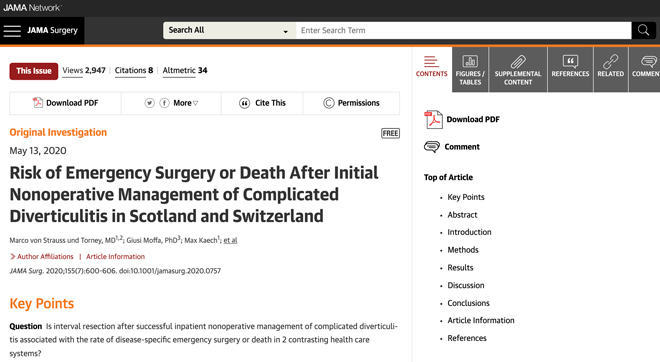660x362 pixels.
Task: Open the Comments tab at right edge
Action: pyautogui.click(x=644, y=69)
